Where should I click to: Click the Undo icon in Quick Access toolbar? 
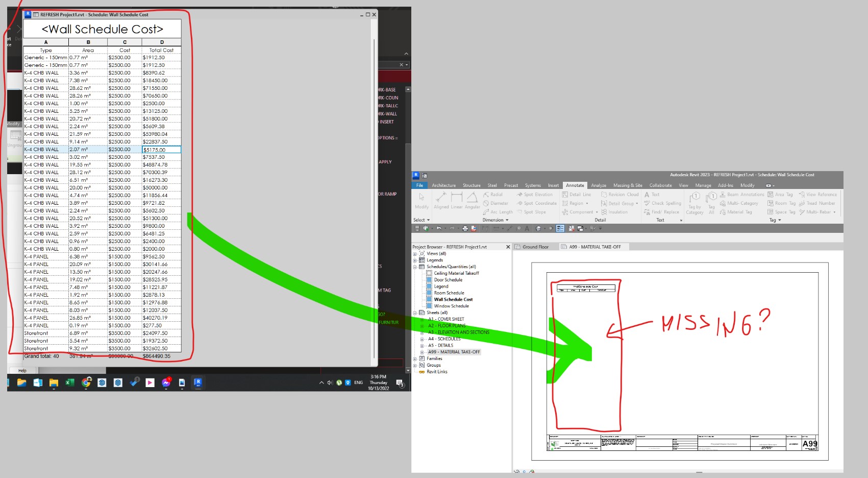coord(438,228)
